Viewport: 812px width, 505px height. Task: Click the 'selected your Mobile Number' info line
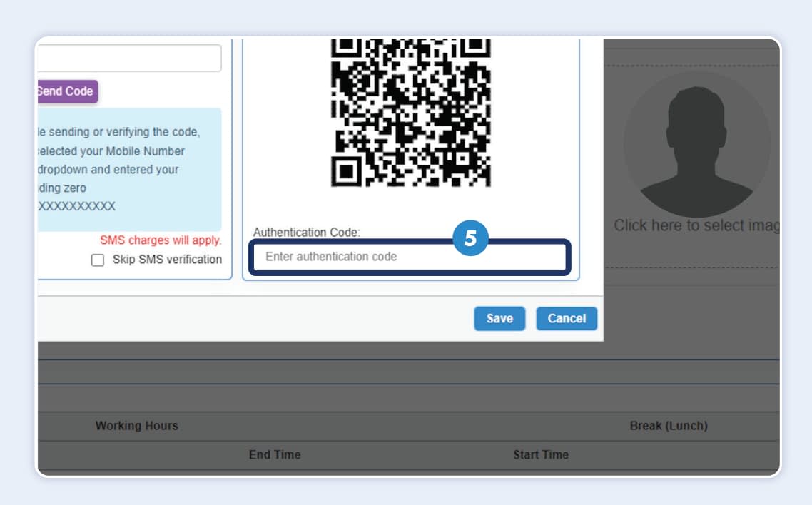111,151
